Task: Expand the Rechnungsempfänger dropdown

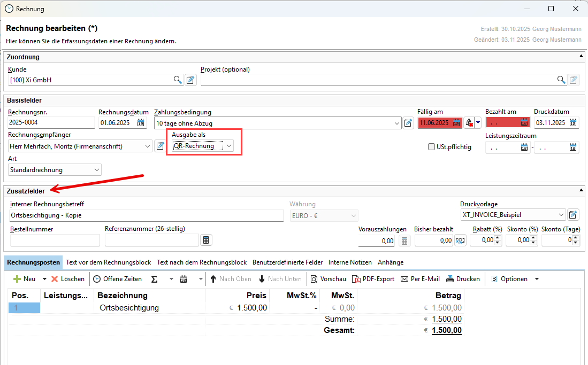Action: click(148, 146)
